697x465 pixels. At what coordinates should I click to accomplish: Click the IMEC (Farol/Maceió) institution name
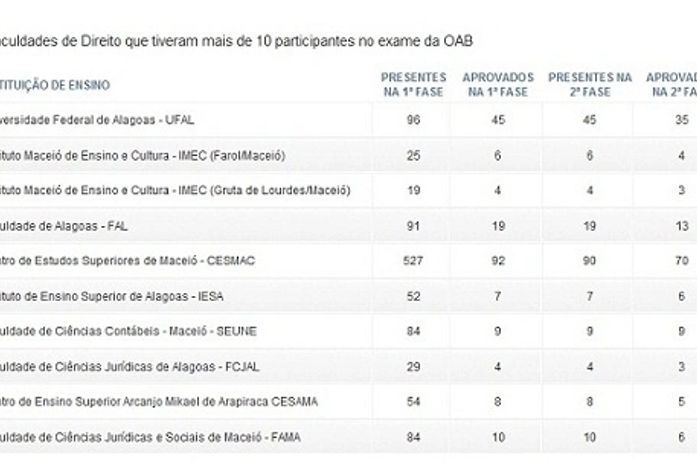pos(142,156)
